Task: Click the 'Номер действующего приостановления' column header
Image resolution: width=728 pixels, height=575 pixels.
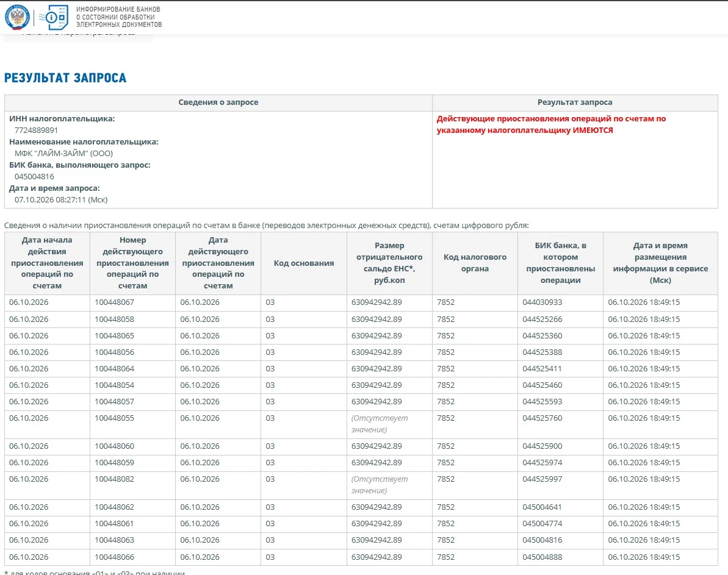Action: 133,263
